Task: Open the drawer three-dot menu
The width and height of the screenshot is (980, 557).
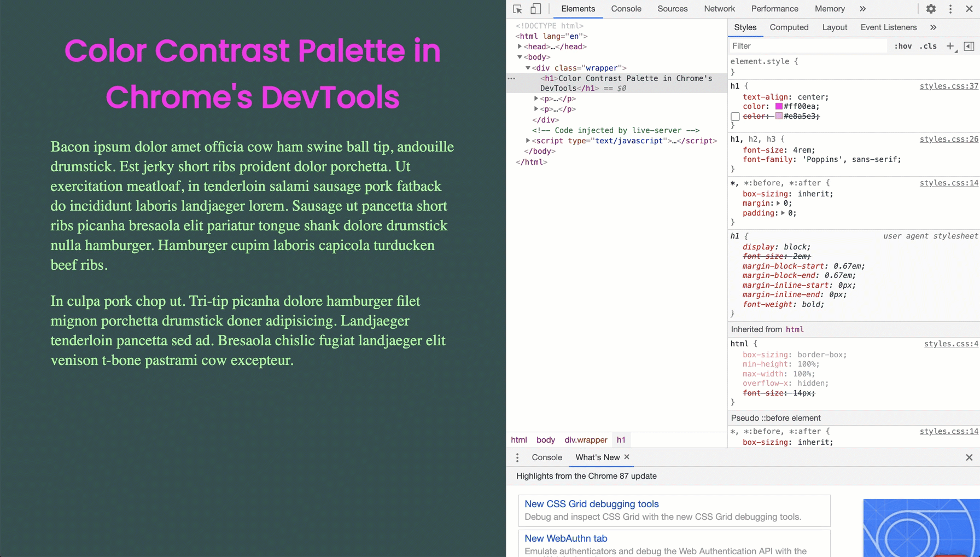Action: click(x=517, y=457)
